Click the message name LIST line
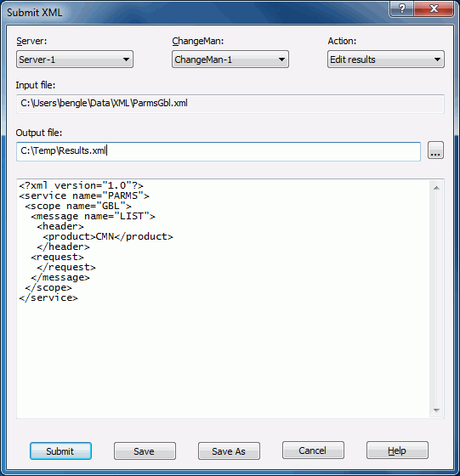Screen dimensions: 460x476 tap(93, 216)
